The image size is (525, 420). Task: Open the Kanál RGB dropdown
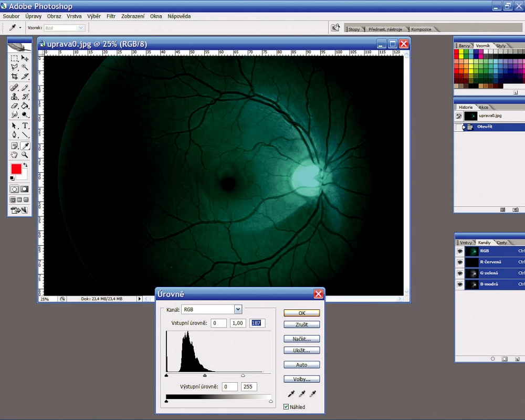[x=238, y=309]
